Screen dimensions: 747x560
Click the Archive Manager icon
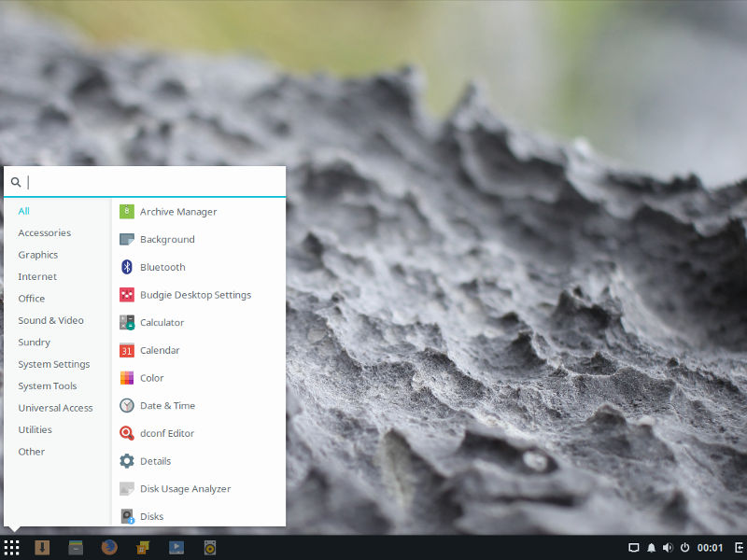point(127,212)
